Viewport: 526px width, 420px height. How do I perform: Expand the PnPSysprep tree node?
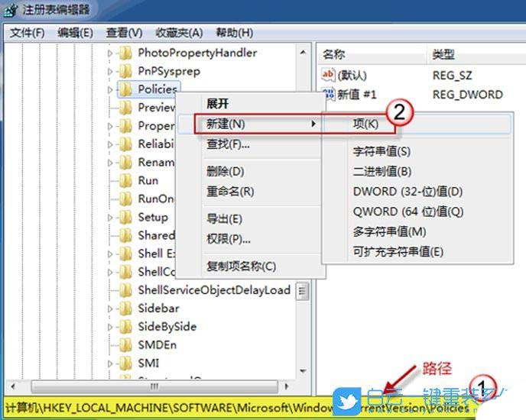point(110,72)
